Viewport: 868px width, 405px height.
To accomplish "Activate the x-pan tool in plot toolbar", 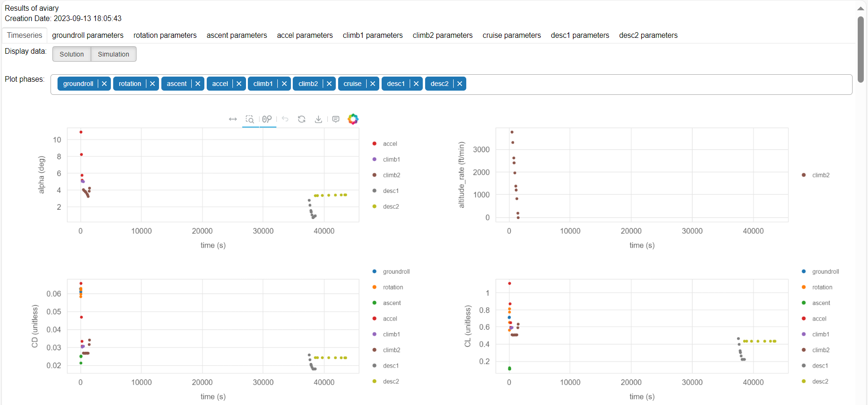I will click(x=233, y=119).
